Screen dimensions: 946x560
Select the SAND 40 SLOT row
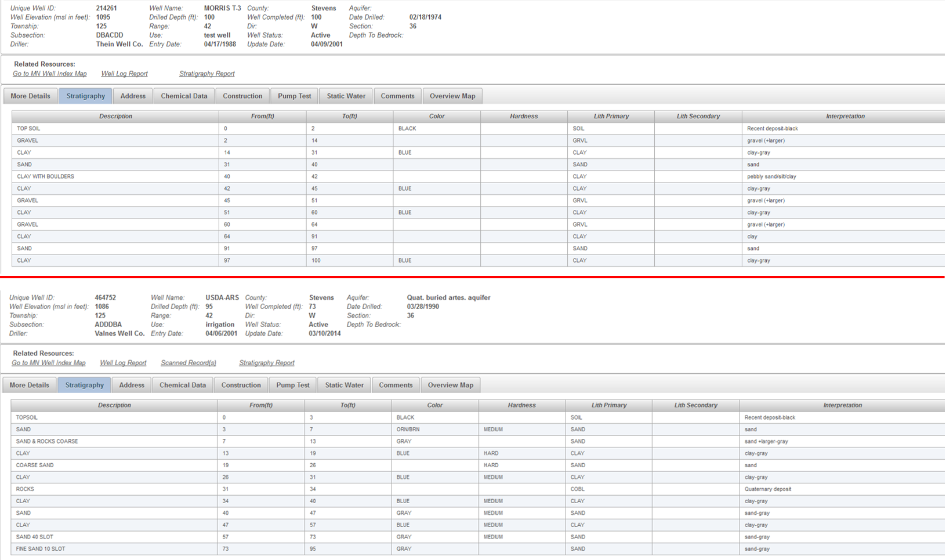(x=35, y=537)
